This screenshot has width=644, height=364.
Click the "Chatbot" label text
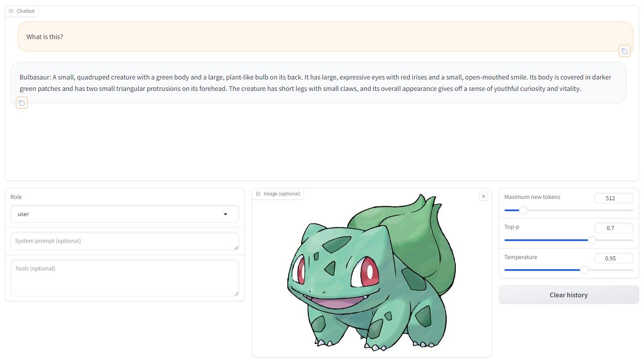(x=25, y=11)
